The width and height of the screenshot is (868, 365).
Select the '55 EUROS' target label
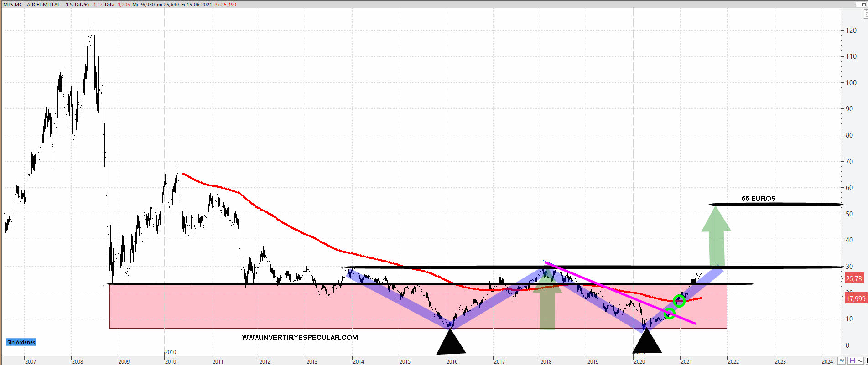[758, 199]
